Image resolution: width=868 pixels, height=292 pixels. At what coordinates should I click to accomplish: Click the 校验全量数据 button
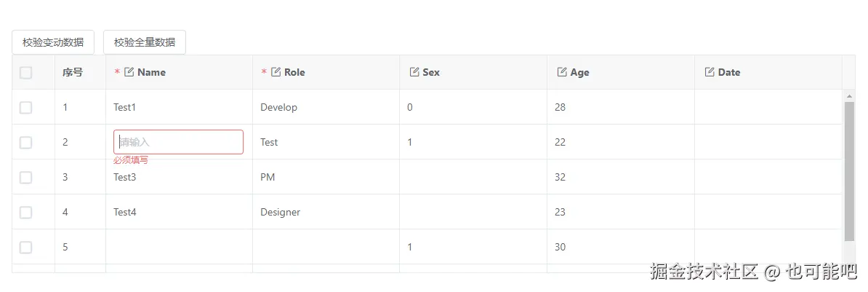tap(145, 42)
